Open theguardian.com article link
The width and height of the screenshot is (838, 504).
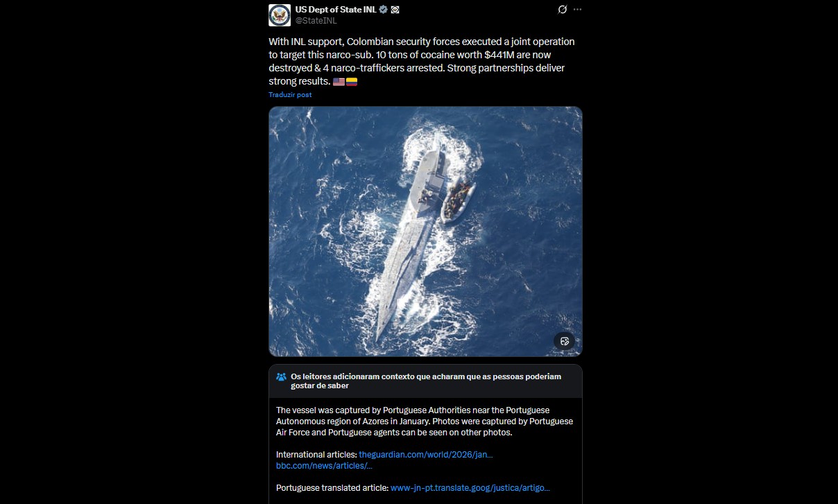[426, 455]
